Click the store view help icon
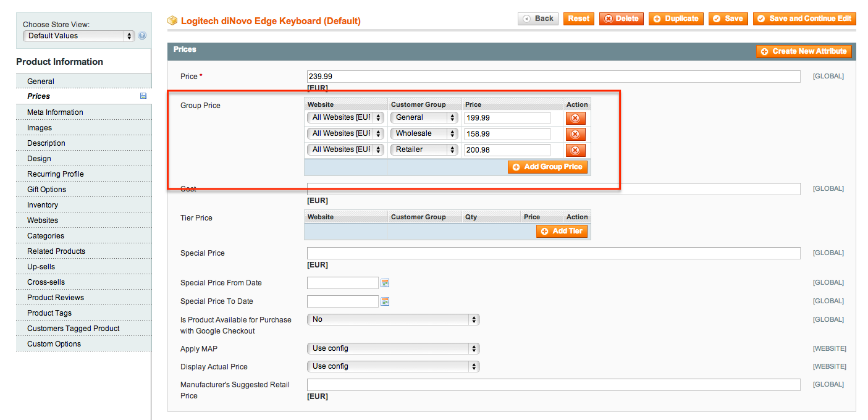868x420 pixels. coord(142,36)
